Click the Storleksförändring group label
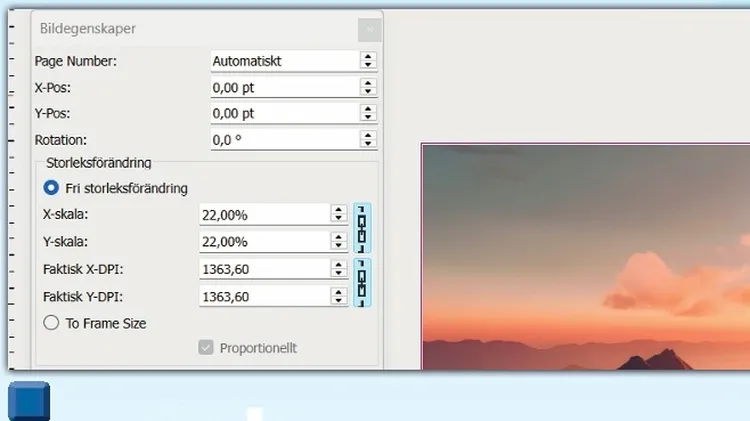 [99, 163]
